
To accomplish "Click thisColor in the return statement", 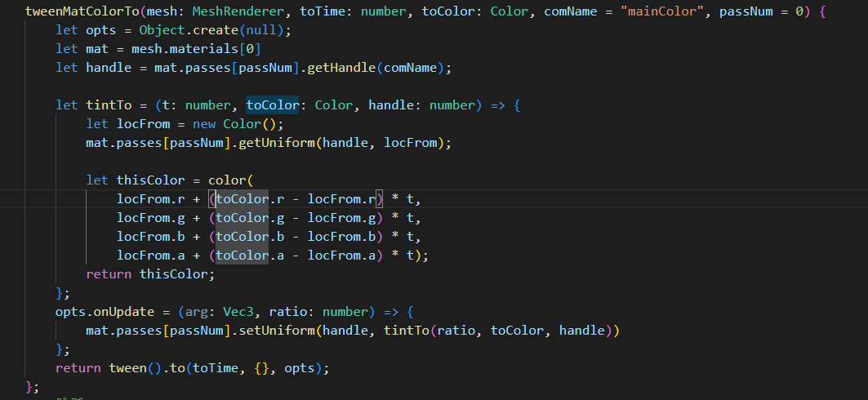I will [x=173, y=274].
